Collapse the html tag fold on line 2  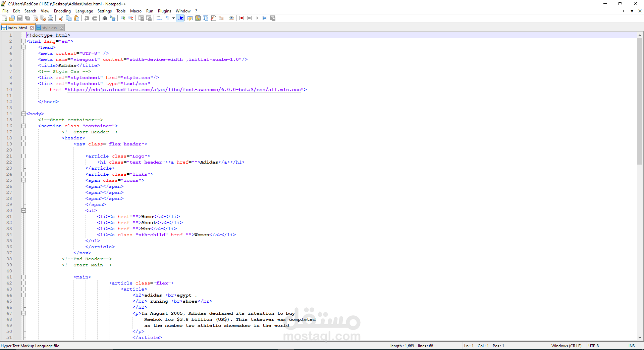coord(23,41)
